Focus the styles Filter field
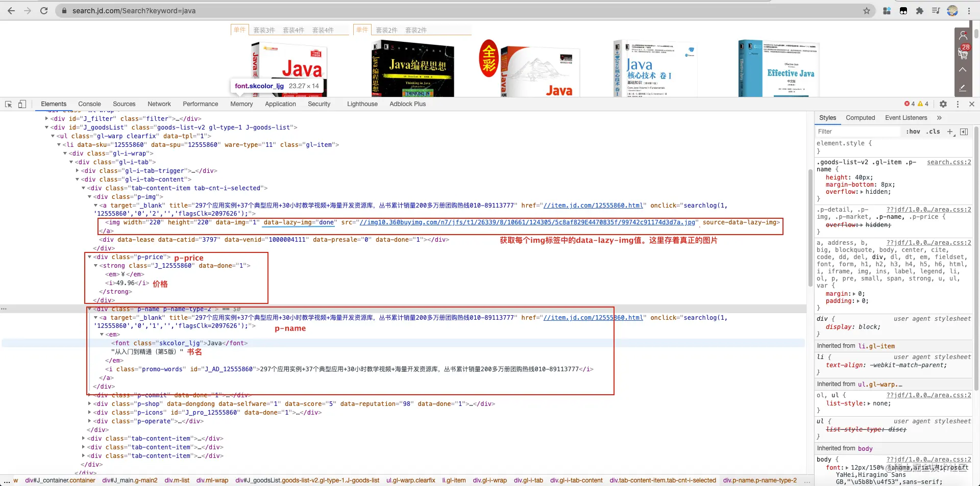Viewport: 980px width, 486px height. (857, 132)
